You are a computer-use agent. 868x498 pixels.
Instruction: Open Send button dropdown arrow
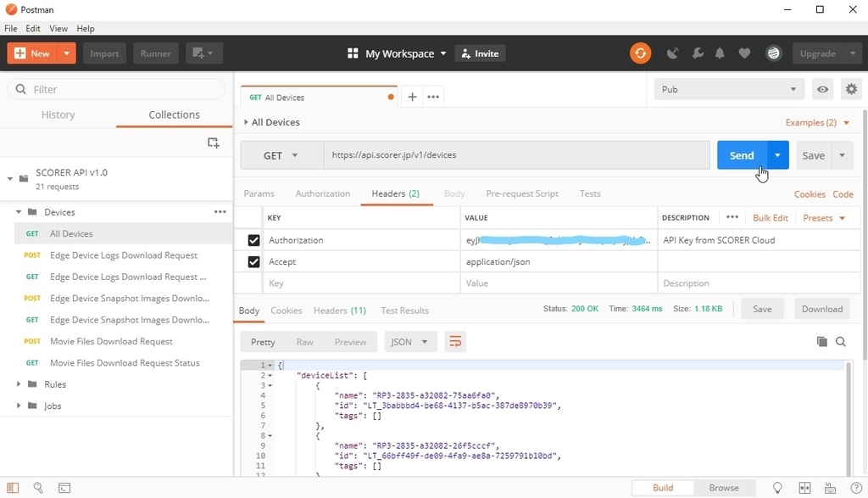click(x=778, y=155)
